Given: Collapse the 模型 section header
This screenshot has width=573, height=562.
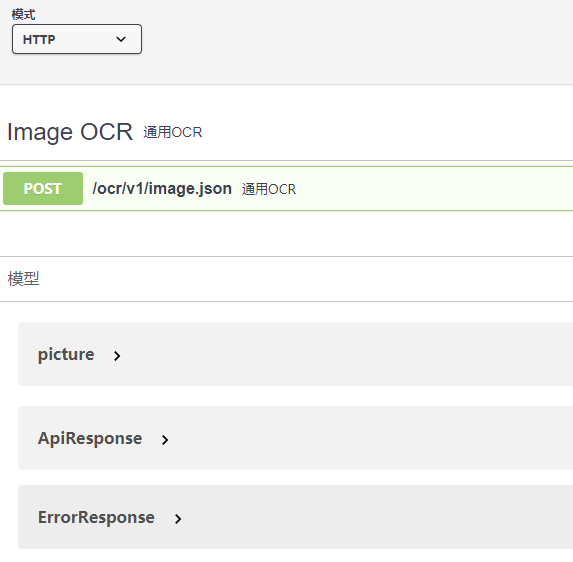Looking at the screenshot, I should (x=23, y=279).
